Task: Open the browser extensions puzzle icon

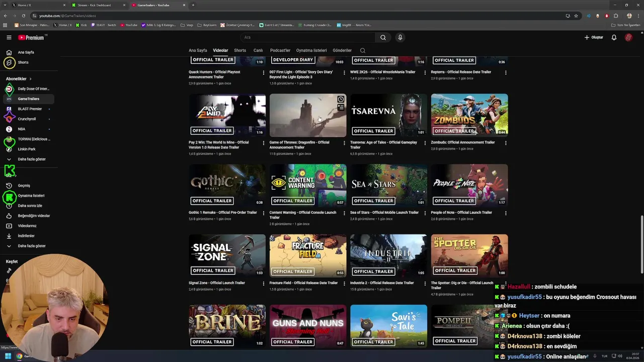Action: [x=616, y=16]
